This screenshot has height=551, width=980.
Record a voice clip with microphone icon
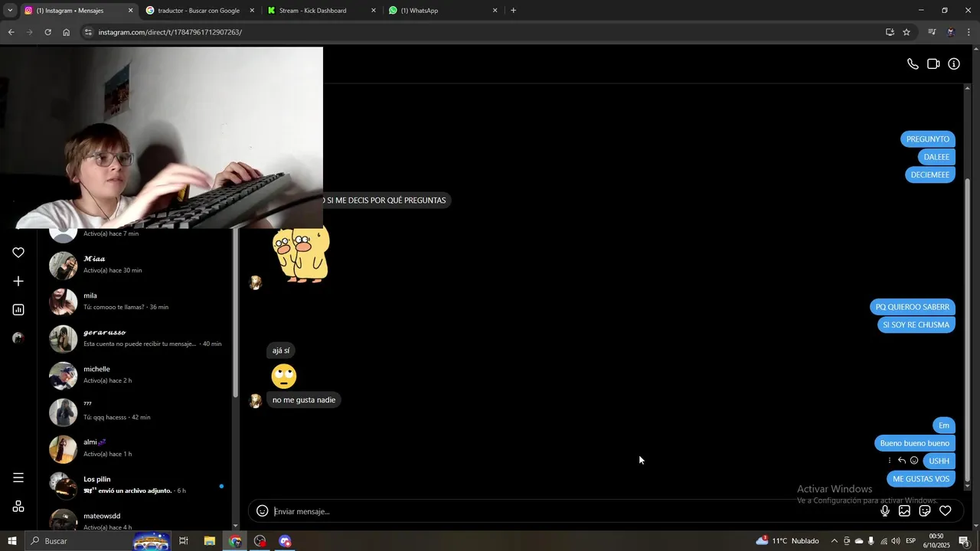tap(885, 511)
